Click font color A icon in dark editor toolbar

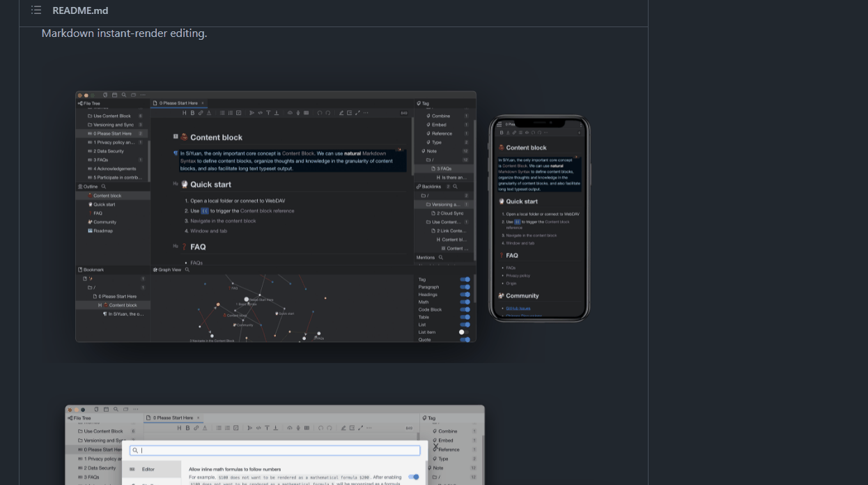208,113
